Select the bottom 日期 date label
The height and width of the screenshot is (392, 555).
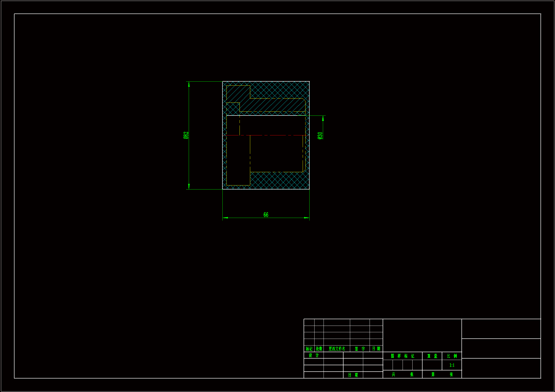tap(353, 375)
